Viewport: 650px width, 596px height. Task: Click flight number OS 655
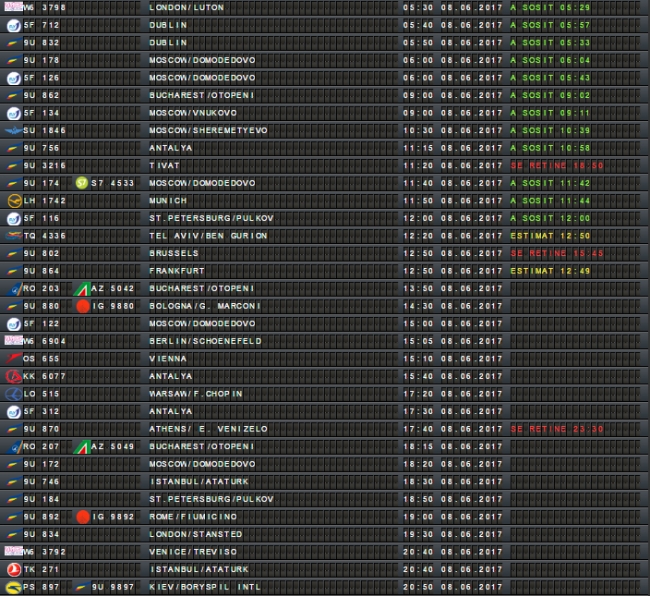(x=41, y=359)
